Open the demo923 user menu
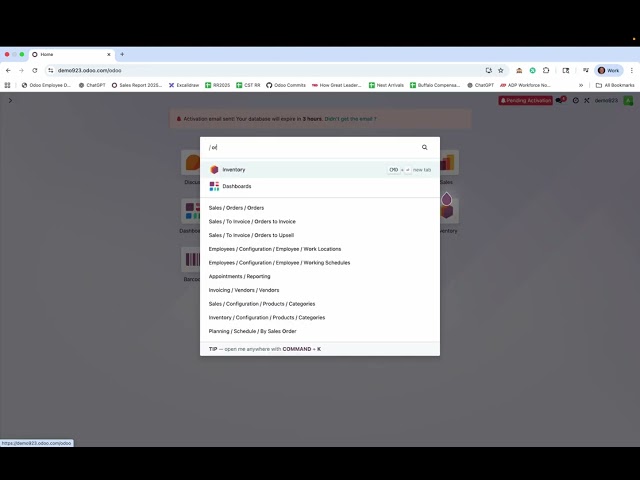The image size is (640, 480). [x=606, y=100]
